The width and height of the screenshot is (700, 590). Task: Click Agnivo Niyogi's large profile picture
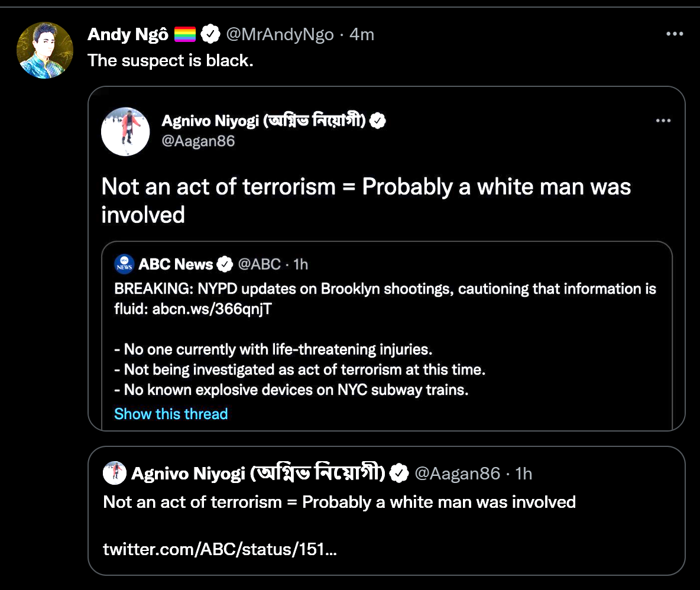click(x=125, y=131)
